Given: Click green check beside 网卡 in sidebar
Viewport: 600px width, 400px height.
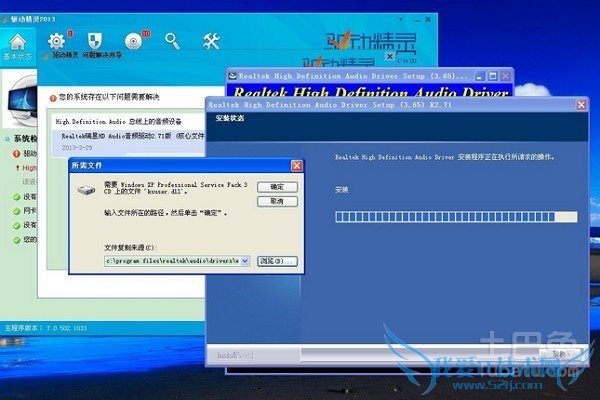Looking at the screenshot, I should [x=16, y=211].
